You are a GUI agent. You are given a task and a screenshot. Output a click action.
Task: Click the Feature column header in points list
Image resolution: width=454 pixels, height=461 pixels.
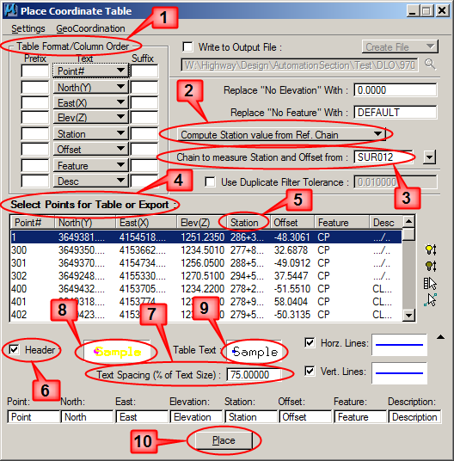342,222
